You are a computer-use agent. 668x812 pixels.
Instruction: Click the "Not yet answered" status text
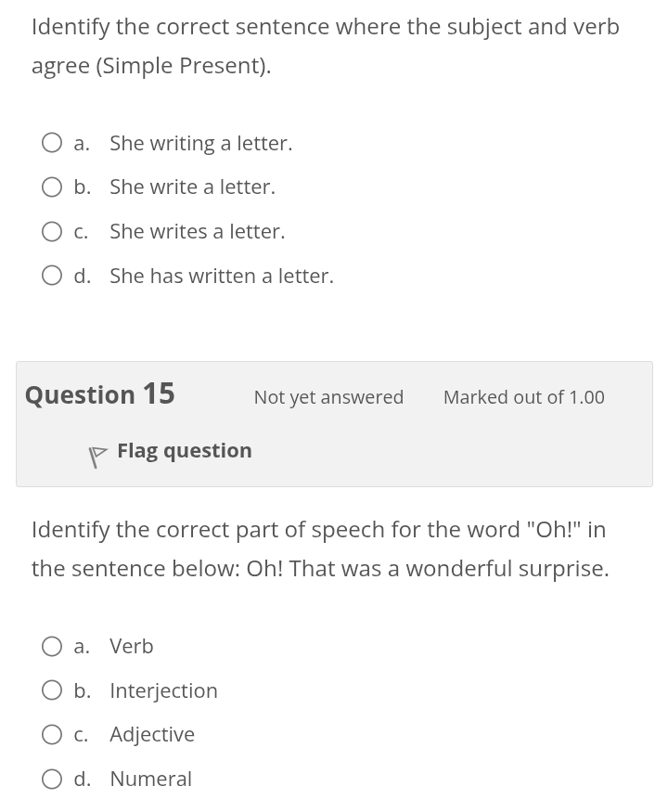328,397
